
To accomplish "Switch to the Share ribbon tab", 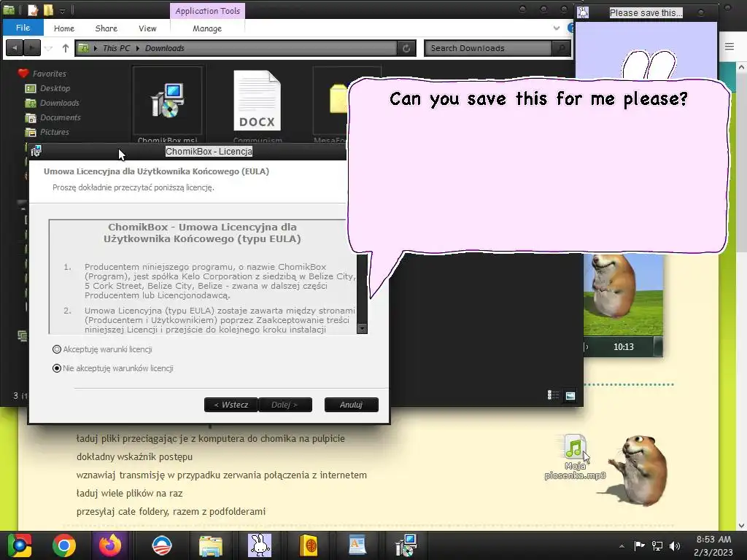I will pyautogui.click(x=107, y=28).
